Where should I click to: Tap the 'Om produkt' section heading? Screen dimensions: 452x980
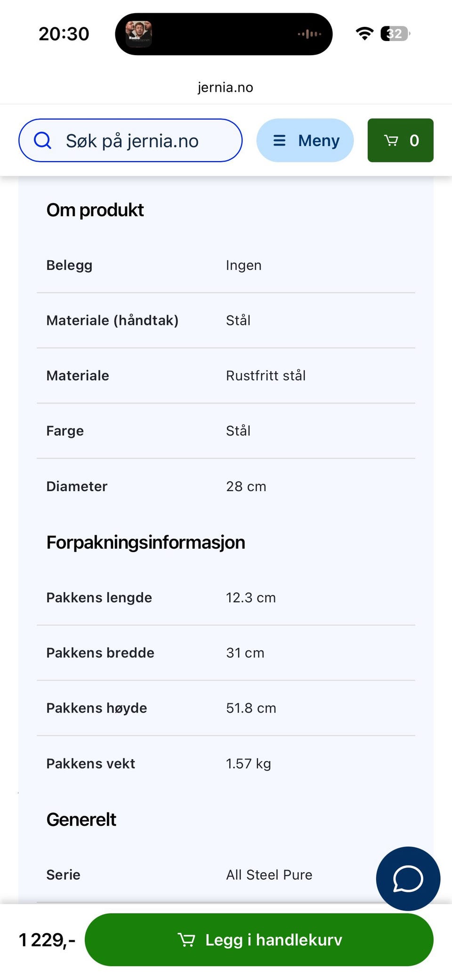(95, 210)
